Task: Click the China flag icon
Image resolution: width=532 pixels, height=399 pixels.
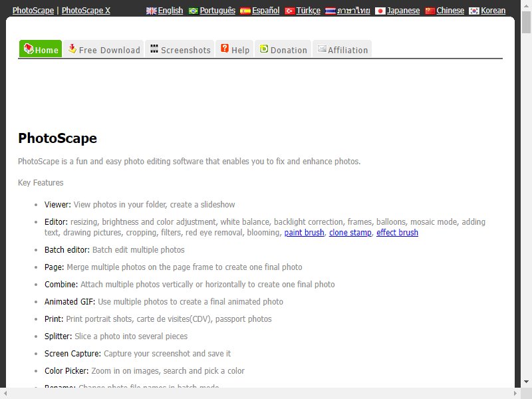Action: [430, 11]
